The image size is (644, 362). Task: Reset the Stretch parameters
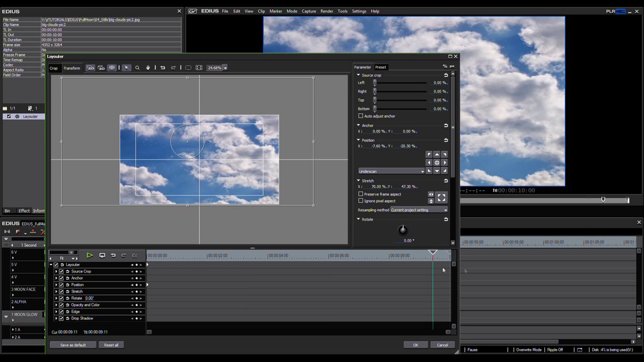446,181
